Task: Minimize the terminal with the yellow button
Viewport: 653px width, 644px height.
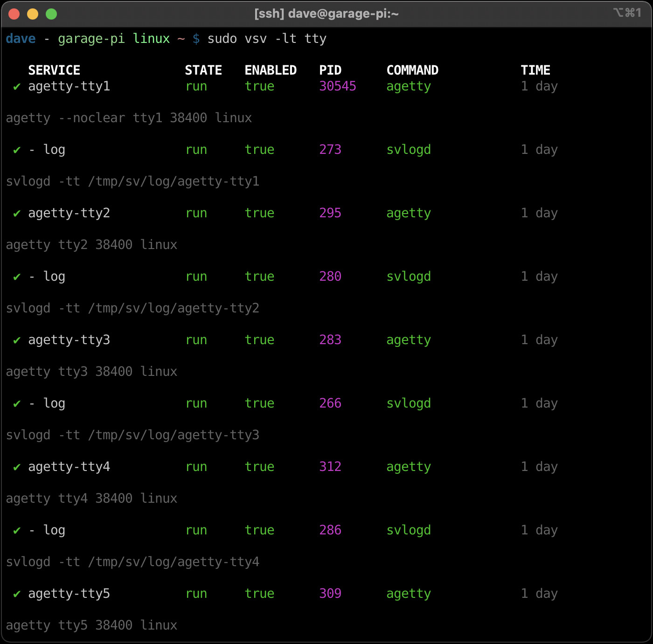Action: click(x=33, y=14)
